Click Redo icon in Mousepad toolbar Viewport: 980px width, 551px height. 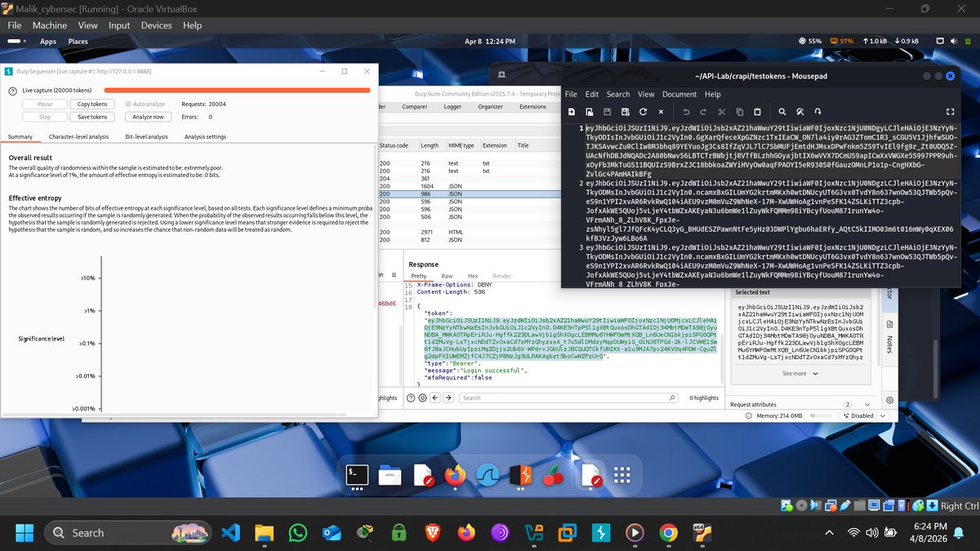point(703,111)
